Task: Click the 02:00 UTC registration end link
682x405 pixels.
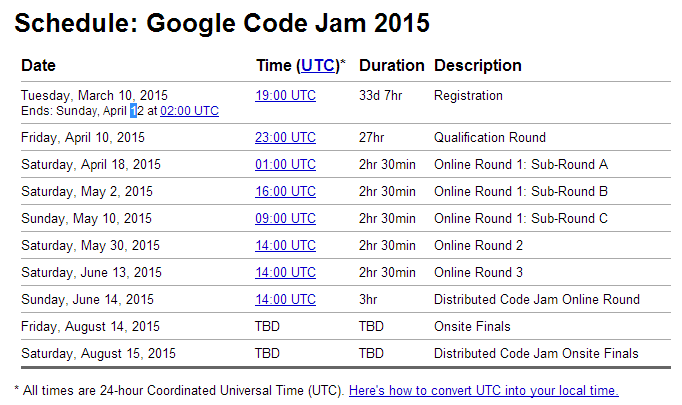Action: [189, 111]
